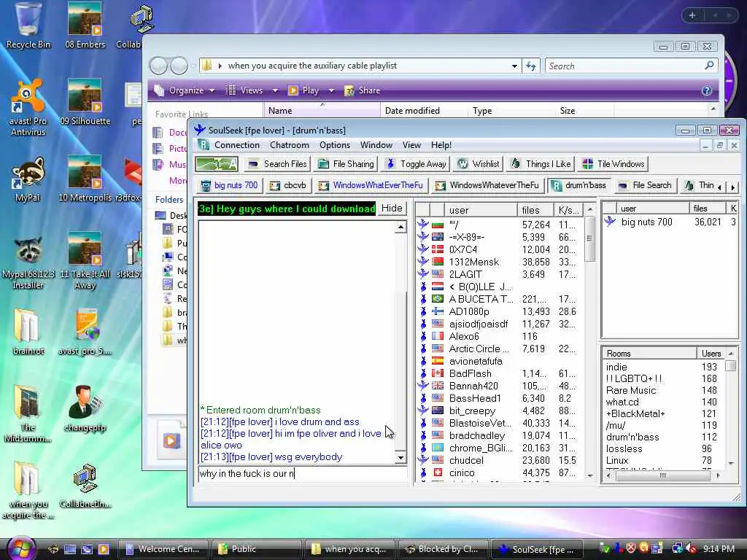Sort the Rooms list by Users column
This screenshot has width=747, height=560.
pyautogui.click(x=711, y=354)
